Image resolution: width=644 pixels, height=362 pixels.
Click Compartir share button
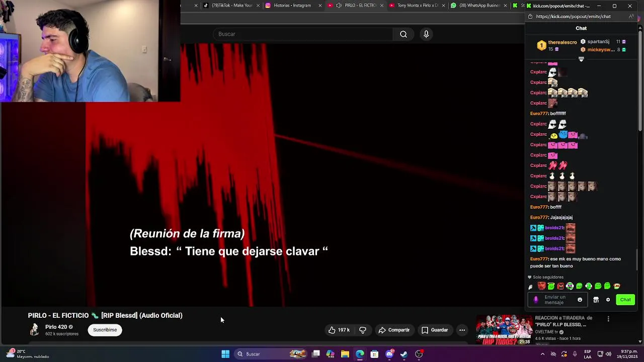pos(394,330)
